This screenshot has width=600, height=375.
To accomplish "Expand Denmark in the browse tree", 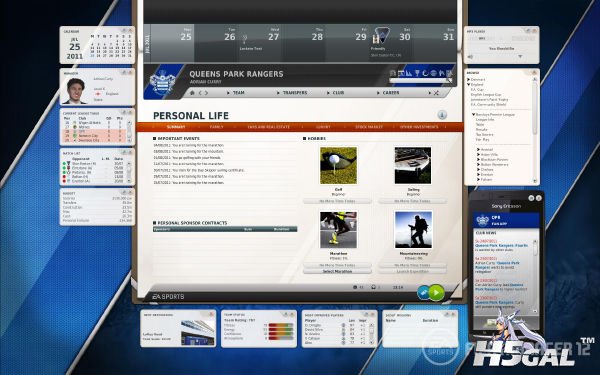I will point(469,80).
